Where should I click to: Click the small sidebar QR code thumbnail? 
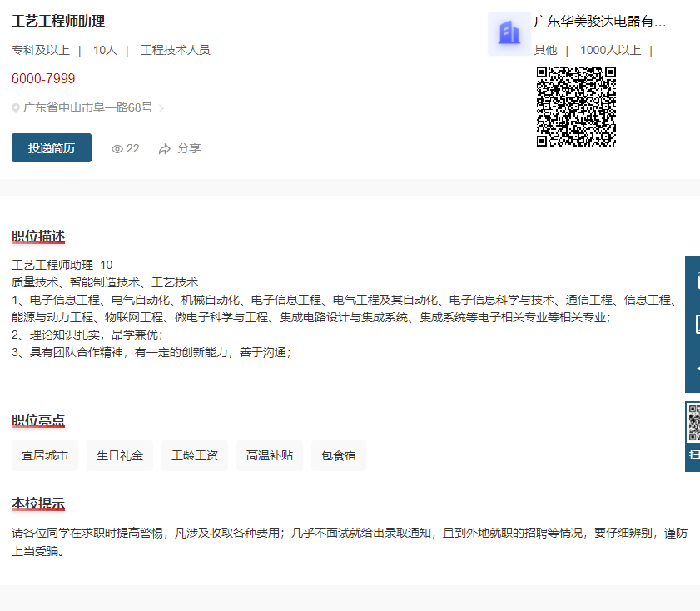(x=694, y=423)
